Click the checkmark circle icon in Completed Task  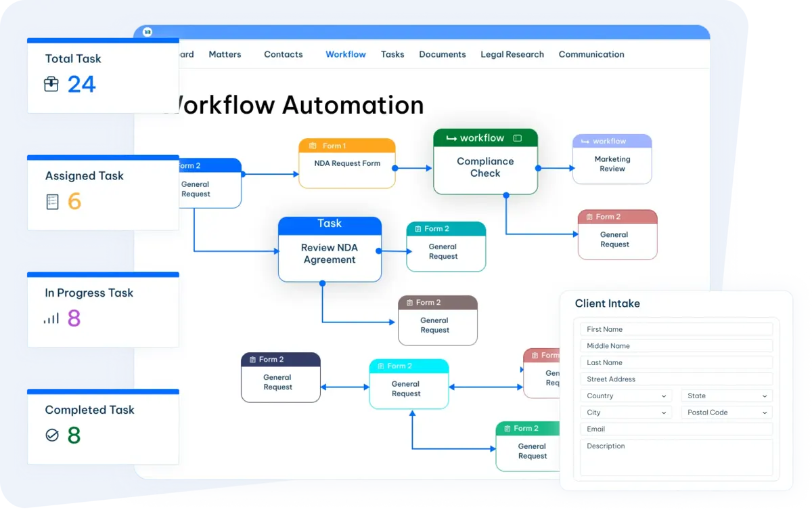pyautogui.click(x=52, y=435)
